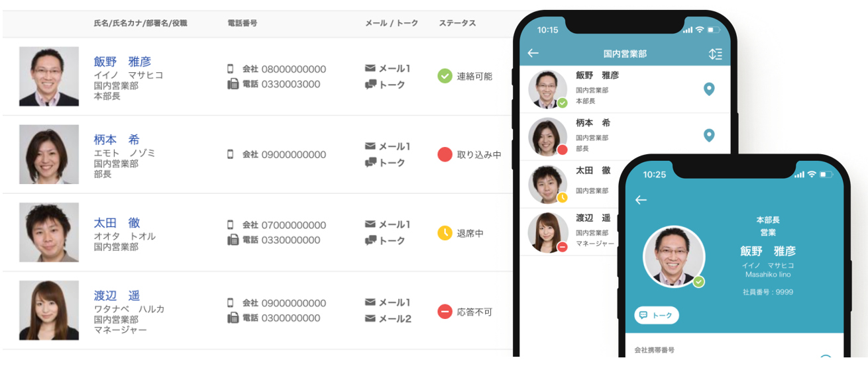Tap large profile photo on profile phone
Image resolution: width=868 pixels, height=366 pixels.
tap(674, 257)
